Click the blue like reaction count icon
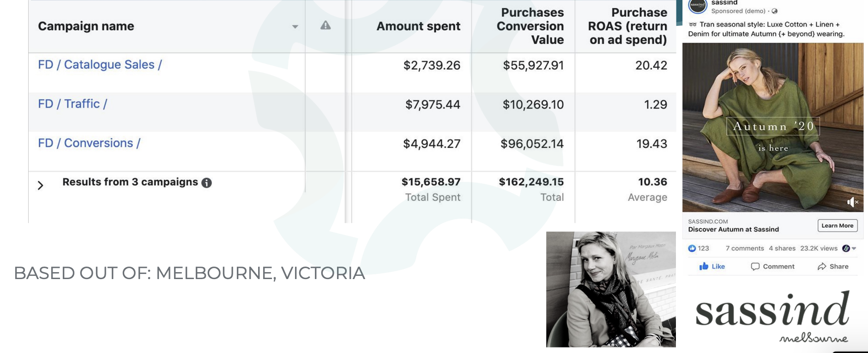Viewport: 868px width, 353px height. [692, 248]
